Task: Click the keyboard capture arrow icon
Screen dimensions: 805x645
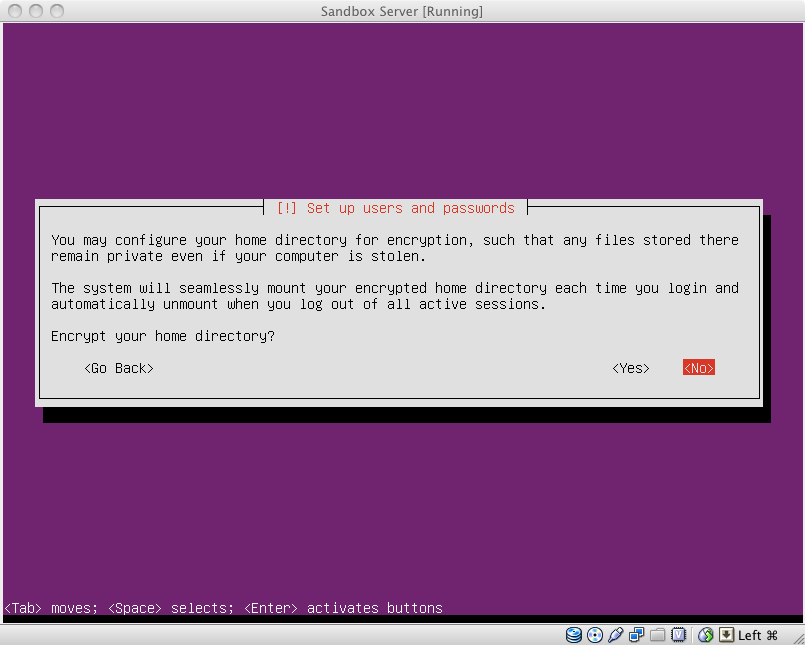Action: [726, 635]
